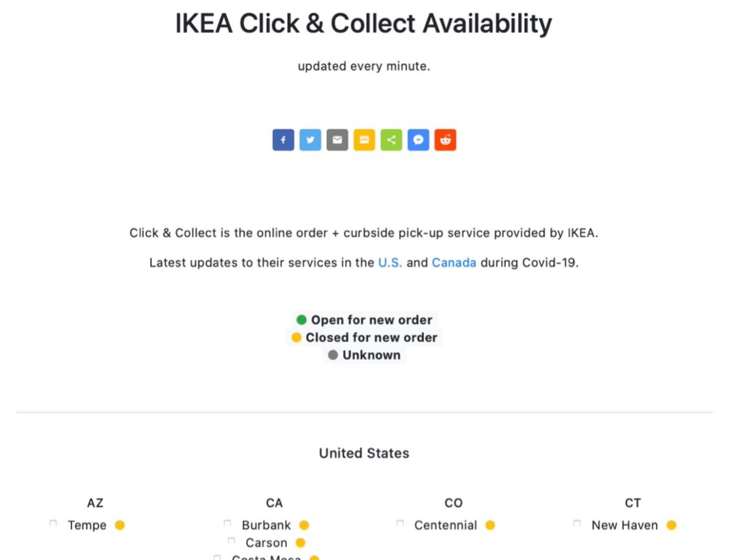Share via the Twitter bird icon
747x560 pixels.
coord(310,140)
